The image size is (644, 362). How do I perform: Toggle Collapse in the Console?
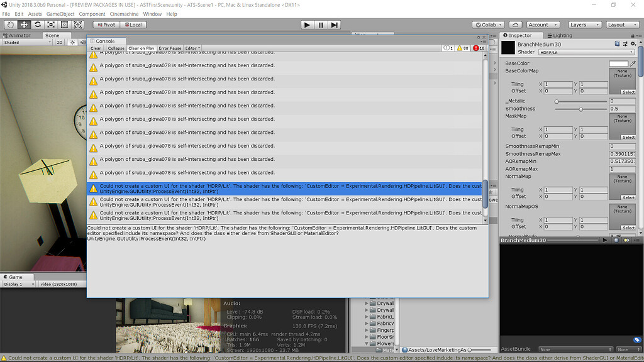(116, 47)
